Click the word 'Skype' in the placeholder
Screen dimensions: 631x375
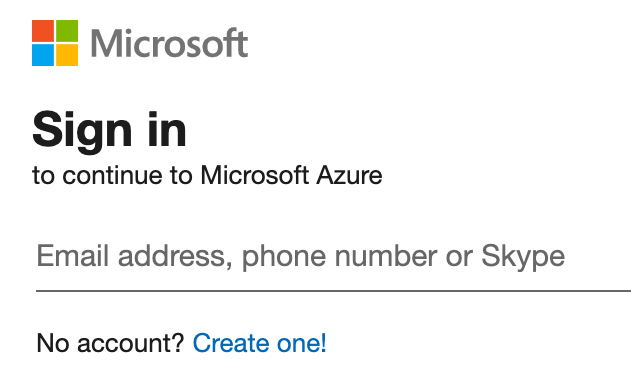point(523,258)
